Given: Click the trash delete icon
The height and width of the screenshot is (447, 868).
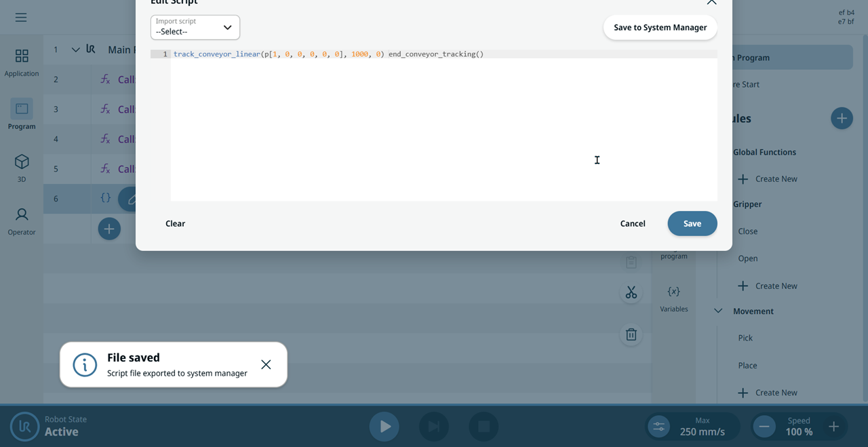Looking at the screenshot, I should click(631, 334).
